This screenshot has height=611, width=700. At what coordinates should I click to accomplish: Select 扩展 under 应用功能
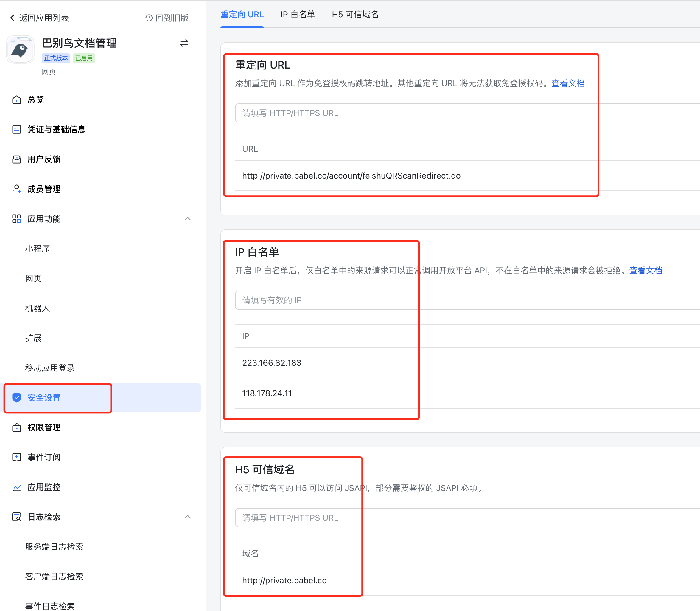pyautogui.click(x=33, y=338)
